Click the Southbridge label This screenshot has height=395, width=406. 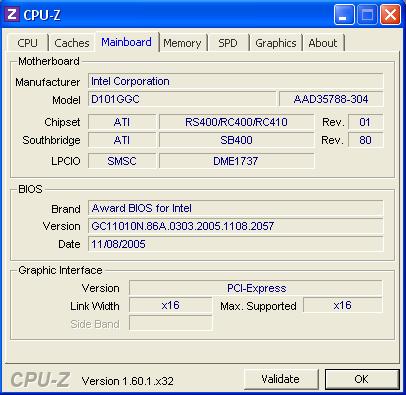click(x=51, y=140)
